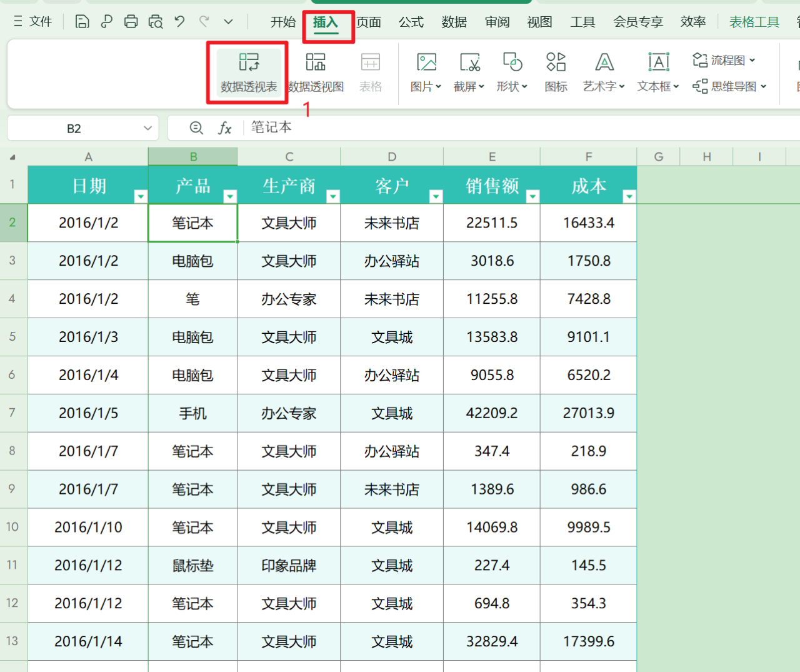Select row 13 header
The image size is (800, 672).
click(12, 641)
